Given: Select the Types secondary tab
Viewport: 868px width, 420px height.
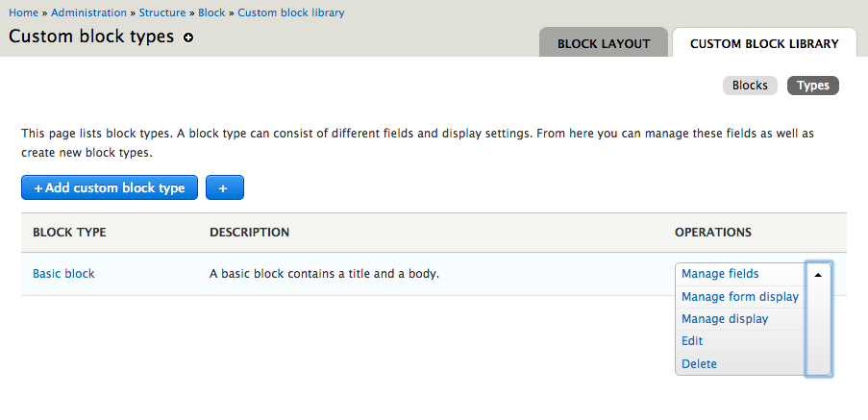Looking at the screenshot, I should (813, 86).
